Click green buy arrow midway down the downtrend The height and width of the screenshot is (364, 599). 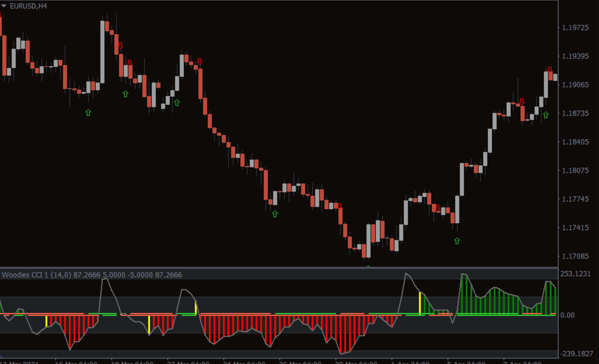coord(275,214)
